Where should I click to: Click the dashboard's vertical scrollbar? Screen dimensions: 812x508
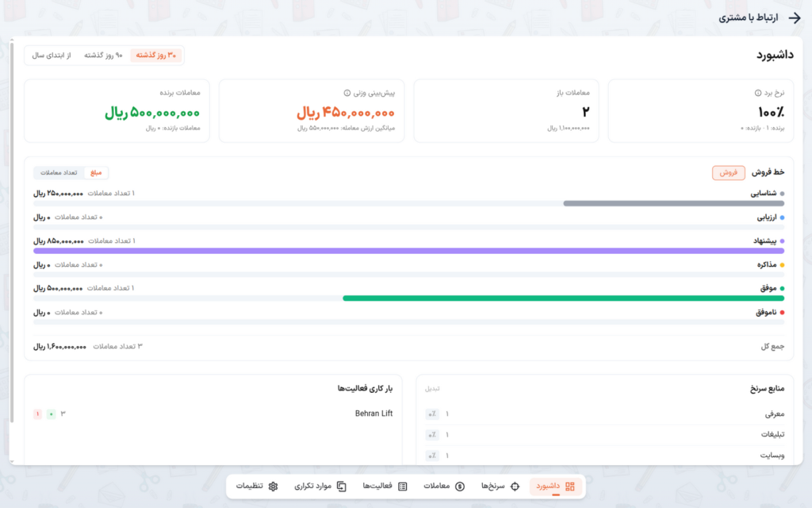click(12, 233)
